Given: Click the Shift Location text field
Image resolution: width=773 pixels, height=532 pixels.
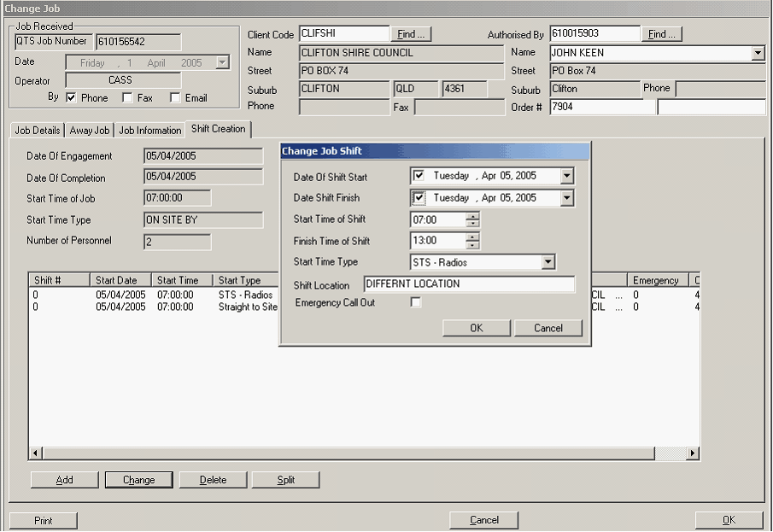Looking at the screenshot, I should 469,284.
